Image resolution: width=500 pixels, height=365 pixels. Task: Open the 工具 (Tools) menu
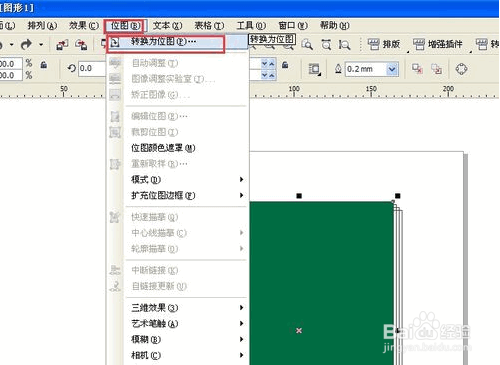[251, 25]
